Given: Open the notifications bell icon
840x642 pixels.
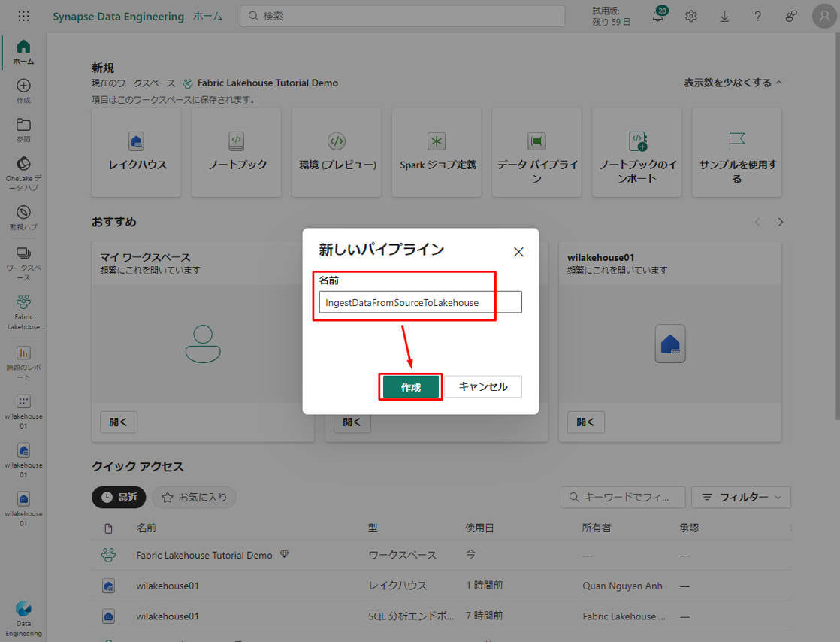Looking at the screenshot, I should (658, 17).
